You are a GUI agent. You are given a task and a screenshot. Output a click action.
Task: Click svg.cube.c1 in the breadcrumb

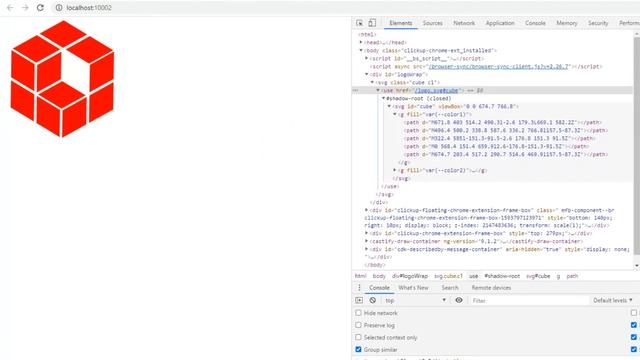tap(448, 276)
